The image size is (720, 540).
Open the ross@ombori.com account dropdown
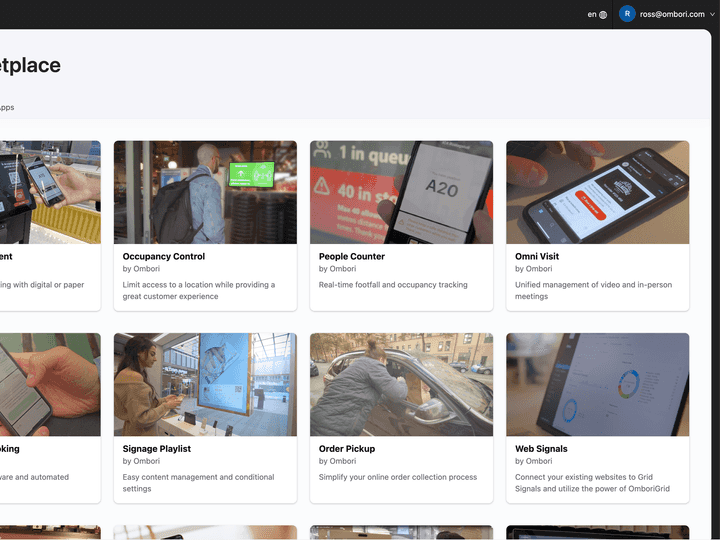pyautogui.click(x=667, y=14)
